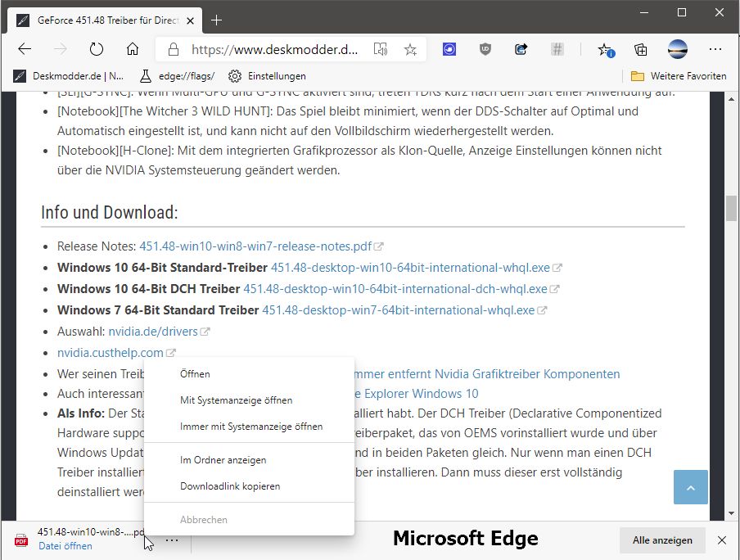The height and width of the screenshot is (560, 740).
Task: Click the downloaded file name 451.48-win10-win8
Action: click(91, 532)
